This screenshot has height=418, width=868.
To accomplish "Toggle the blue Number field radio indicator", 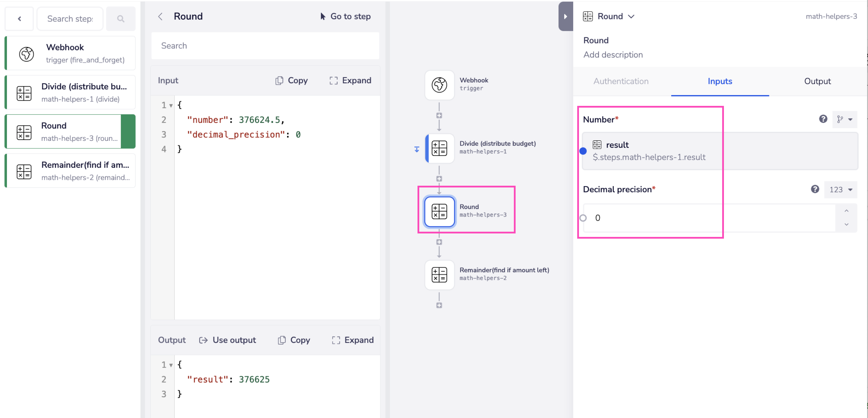I will (583, 151).
